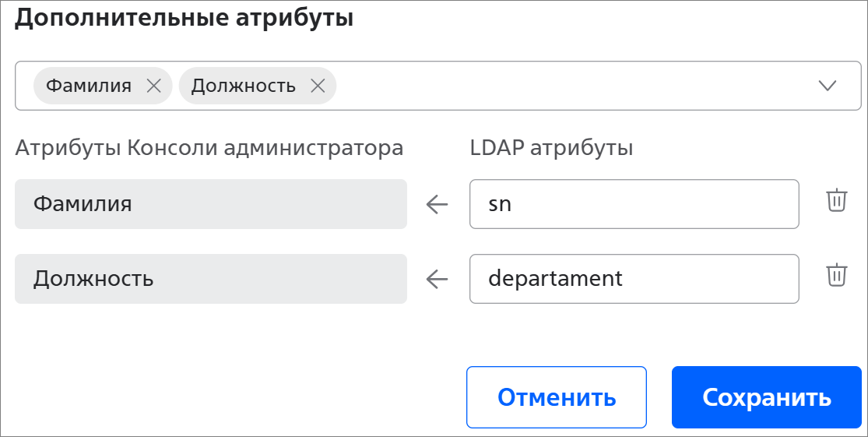Delete the departament attribute mapping row
The image size is (868, 437).
(836, 275)
